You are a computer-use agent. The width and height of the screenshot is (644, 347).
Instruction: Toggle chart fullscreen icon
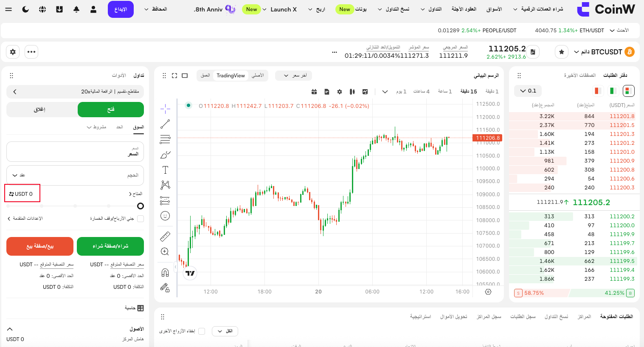174,76
